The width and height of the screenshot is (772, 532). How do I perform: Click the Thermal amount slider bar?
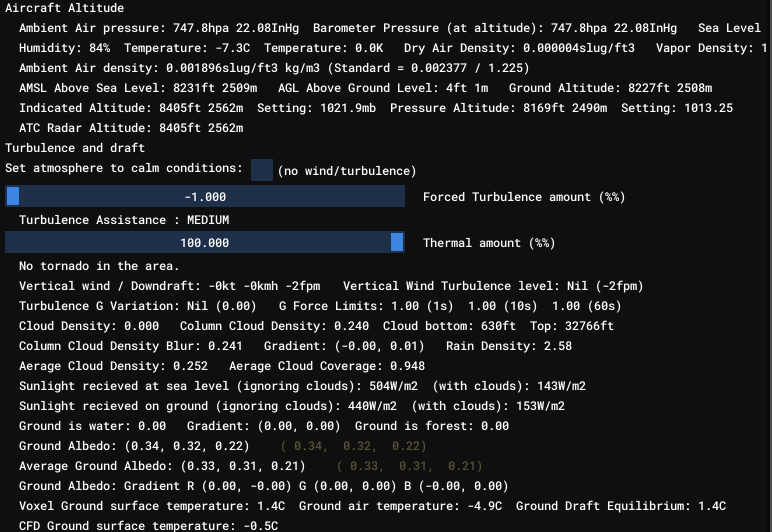[205, 243]
